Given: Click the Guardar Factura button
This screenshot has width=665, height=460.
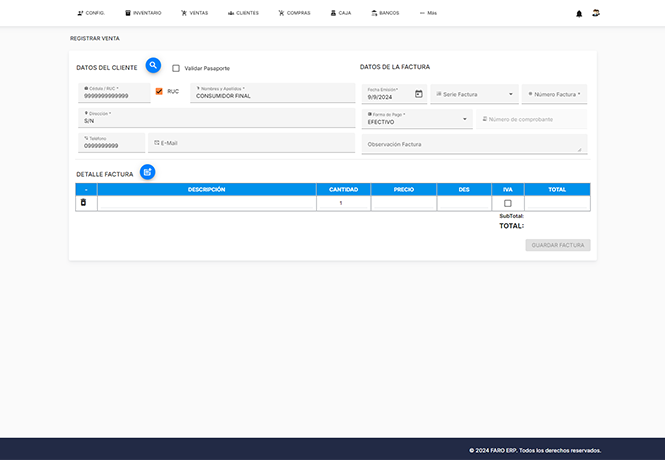Looking at the screenshot, I should [x=557, y=245].
